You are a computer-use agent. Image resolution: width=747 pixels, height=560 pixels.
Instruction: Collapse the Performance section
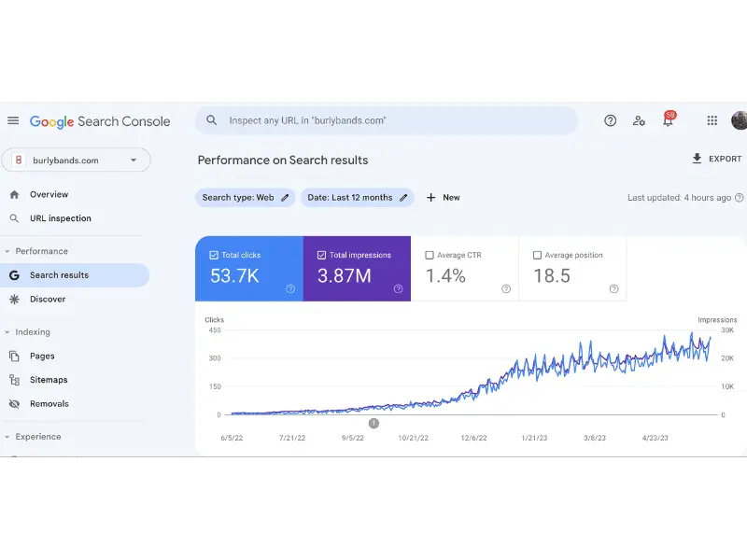coord(7,251)
